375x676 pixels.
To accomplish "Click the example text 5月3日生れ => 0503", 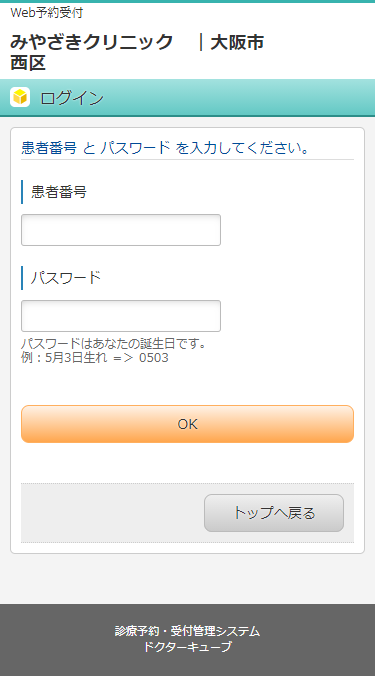I will click(x=107, y=358).
